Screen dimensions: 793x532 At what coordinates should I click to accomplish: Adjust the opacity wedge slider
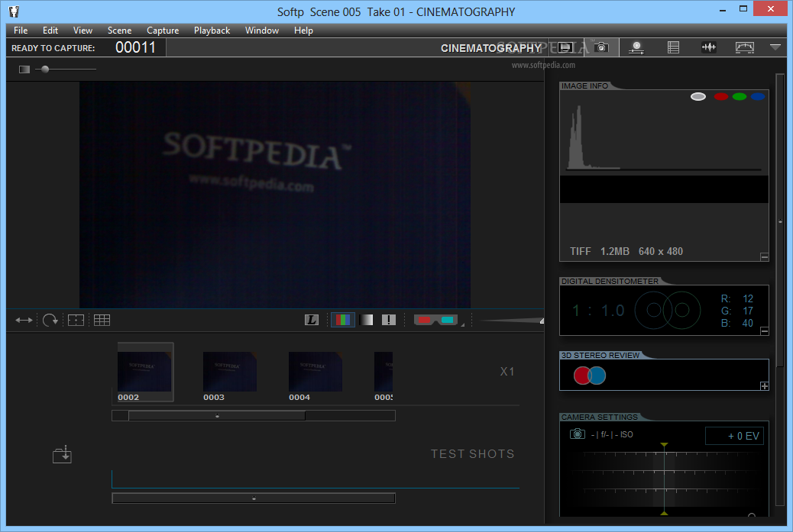tap(511, 321)
